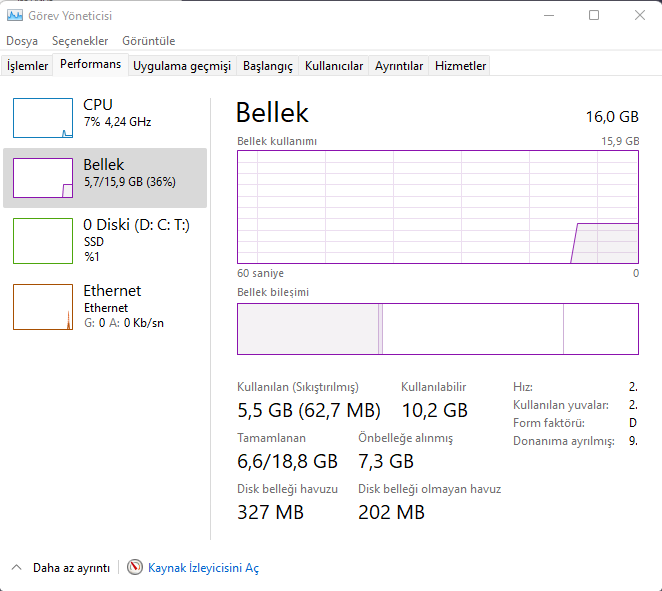Select the Bellek mini graph thumbnail

(43, 178)
